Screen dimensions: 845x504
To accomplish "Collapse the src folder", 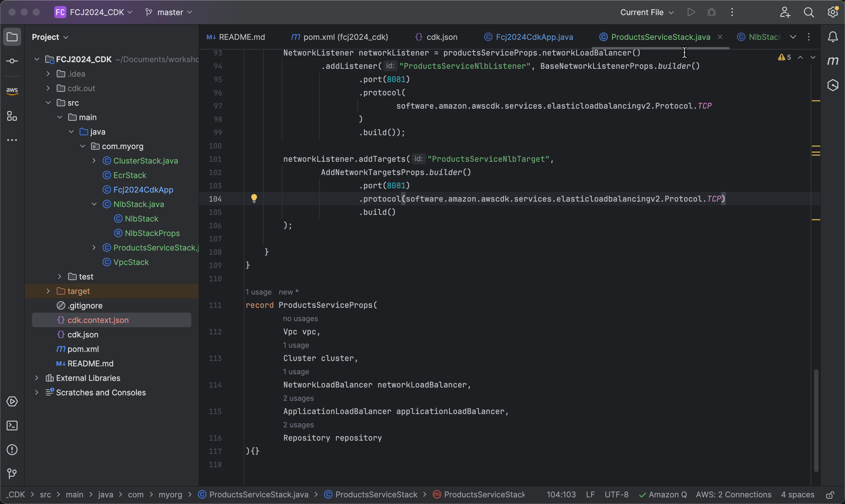I will pyautogui.click(x=48, y=103).
